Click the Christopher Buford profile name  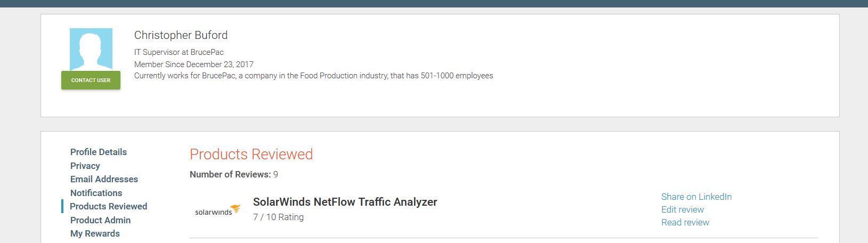point(181,35)
